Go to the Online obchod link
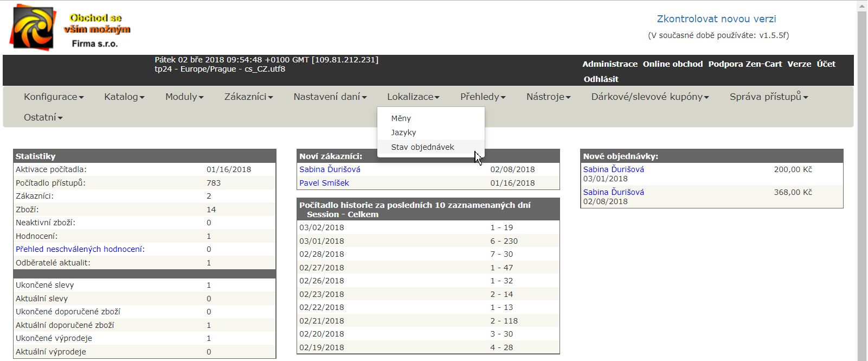 click(x=672, y=64)
